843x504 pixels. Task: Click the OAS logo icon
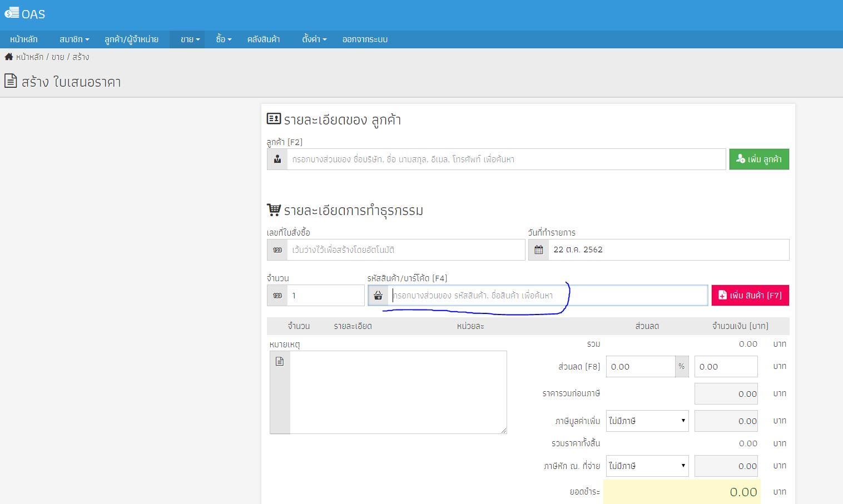tap(12, 13)
